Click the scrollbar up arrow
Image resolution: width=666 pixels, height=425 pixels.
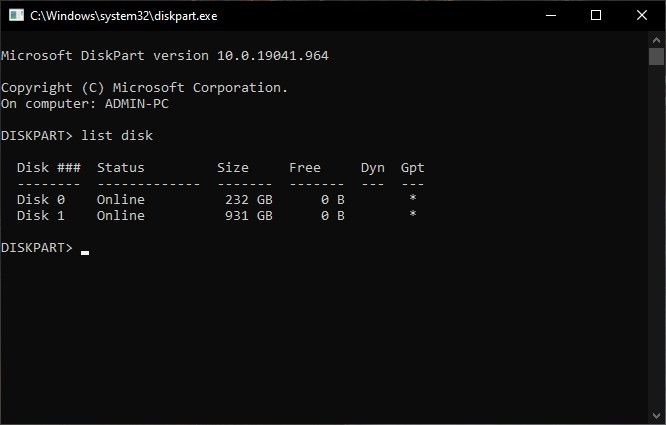point(657,40)
